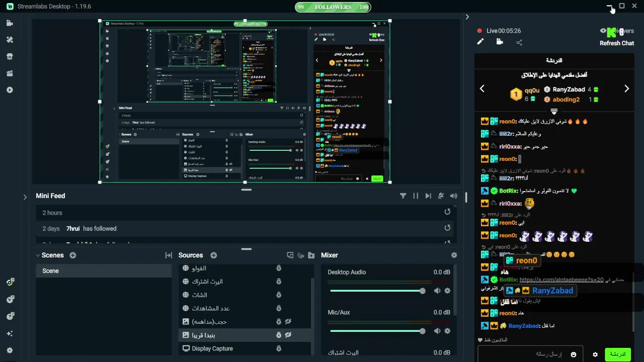Select the الفولو source row
This screenshot has height=362, width=644.
[x=245, y=268]
